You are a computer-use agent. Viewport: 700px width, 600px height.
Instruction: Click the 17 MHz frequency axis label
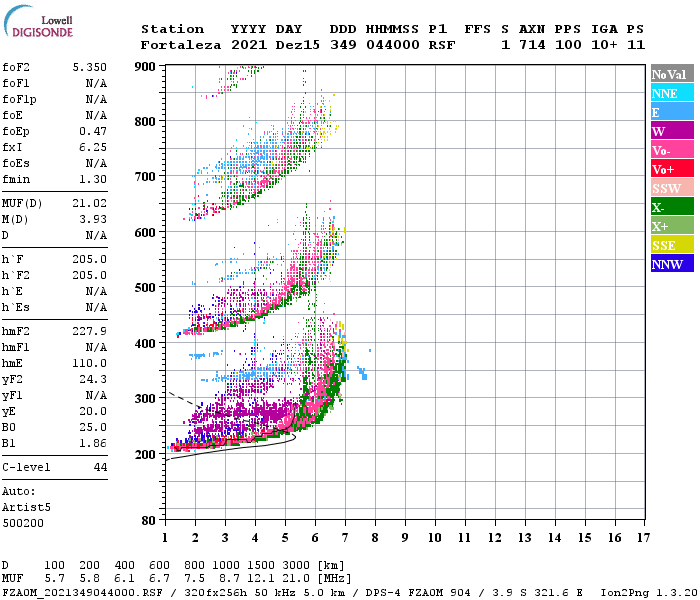[x=643, y=538]
